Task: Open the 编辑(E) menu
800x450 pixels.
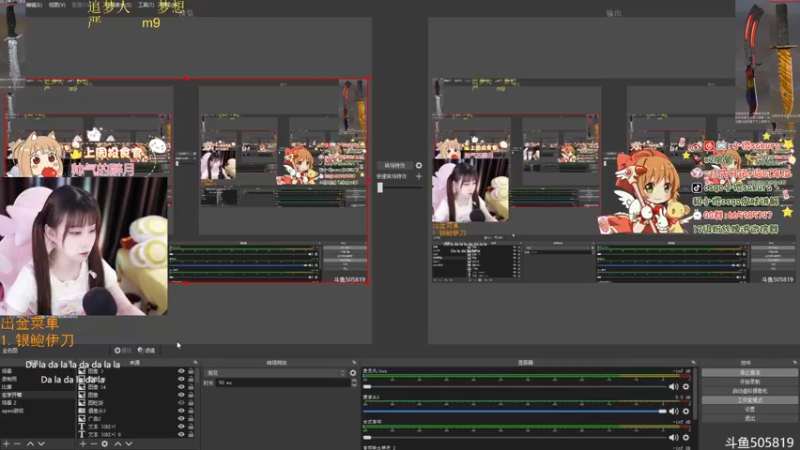Action: point(34,5)
